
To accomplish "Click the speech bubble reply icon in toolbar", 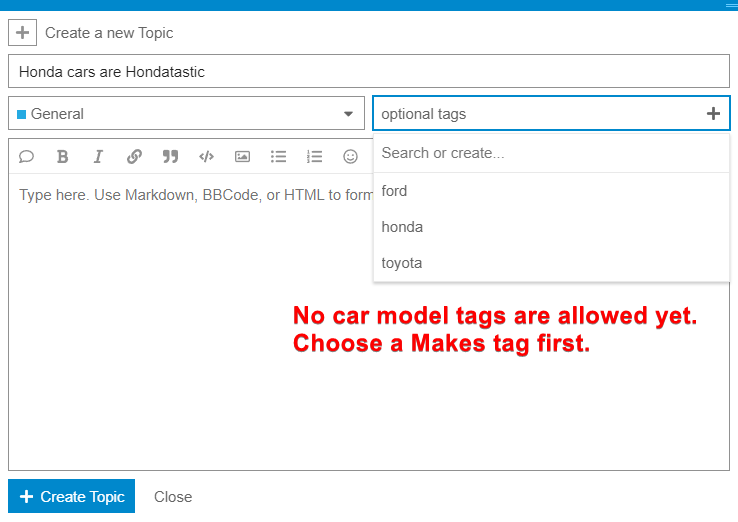I will coord(26,156).
